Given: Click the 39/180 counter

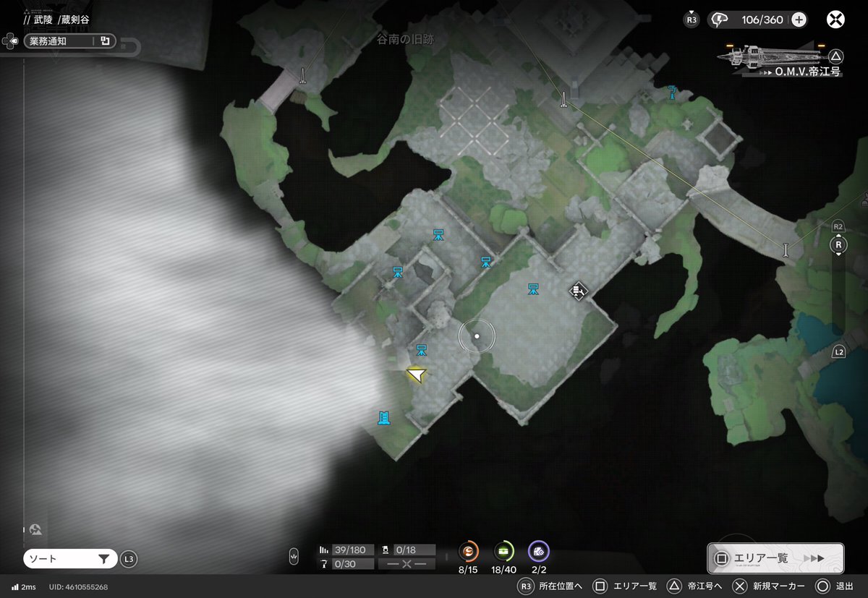Looking at the screenshot, I should click(346, 550).
